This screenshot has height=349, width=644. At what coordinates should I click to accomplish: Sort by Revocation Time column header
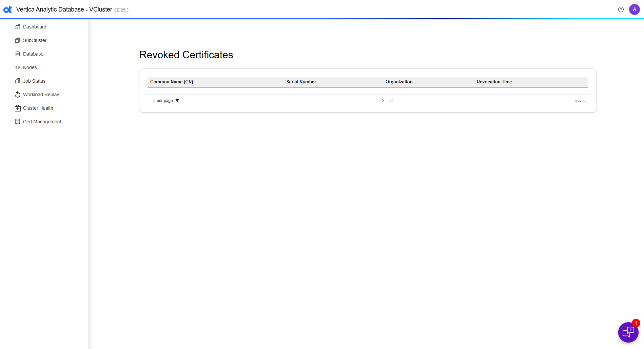pos(494,82)
